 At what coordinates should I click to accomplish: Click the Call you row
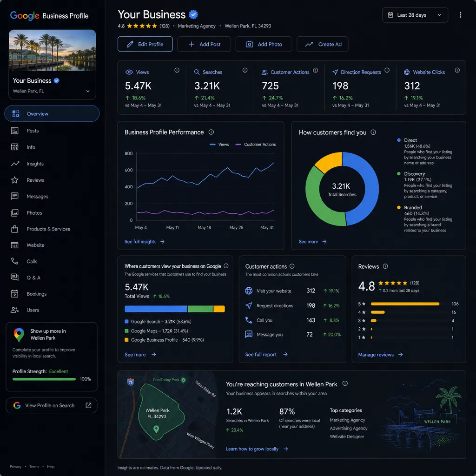tap(292, 320)
